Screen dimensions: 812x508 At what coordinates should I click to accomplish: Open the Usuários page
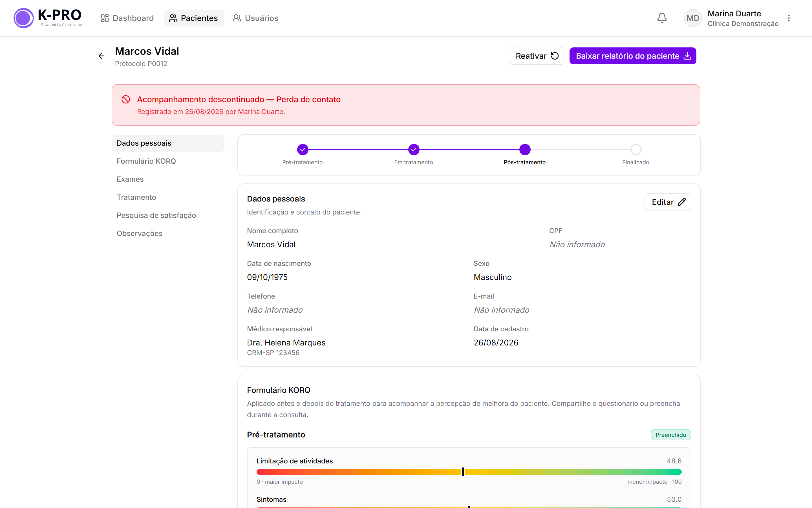(x=256, y=18)
